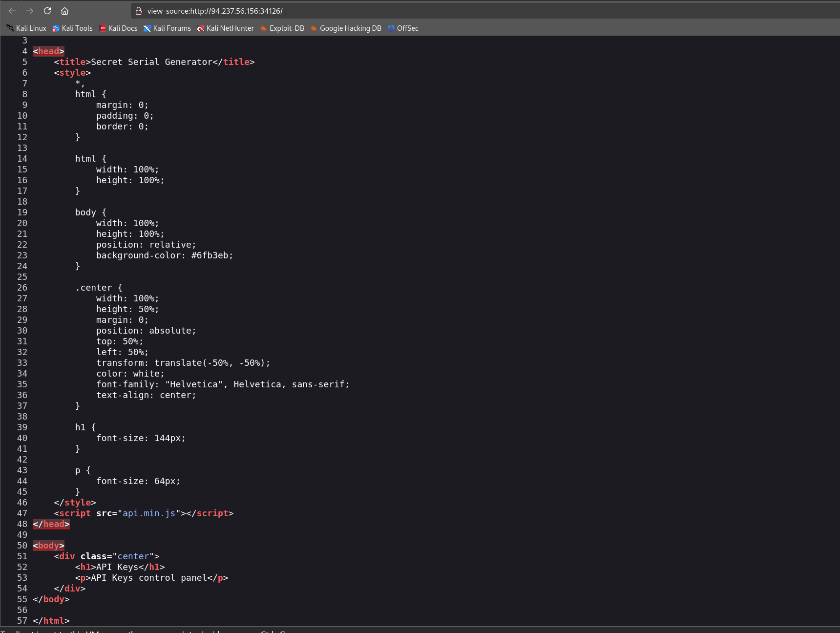
Task: Click the text-align: center line
Action: pos(146,395)
